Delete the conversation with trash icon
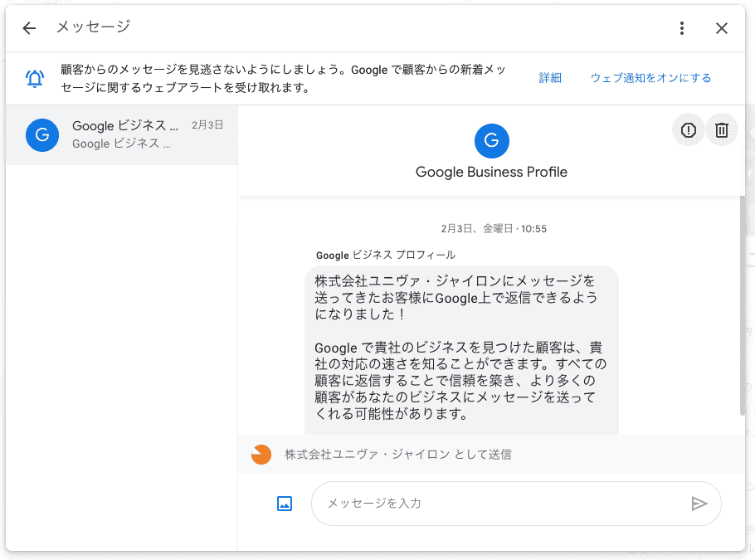Screen dimensions: 755x560 pyautogui.click(x=722, y=129)
